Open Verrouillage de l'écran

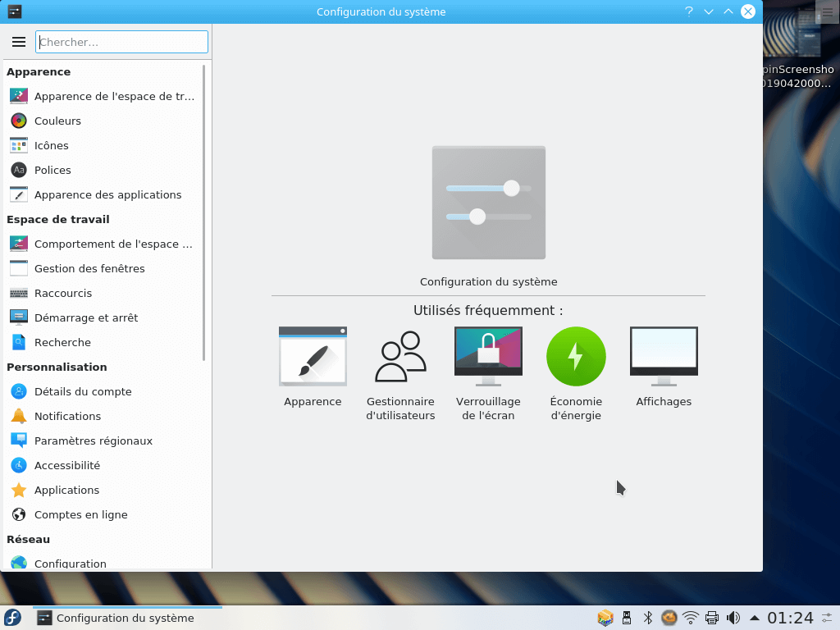488,374
